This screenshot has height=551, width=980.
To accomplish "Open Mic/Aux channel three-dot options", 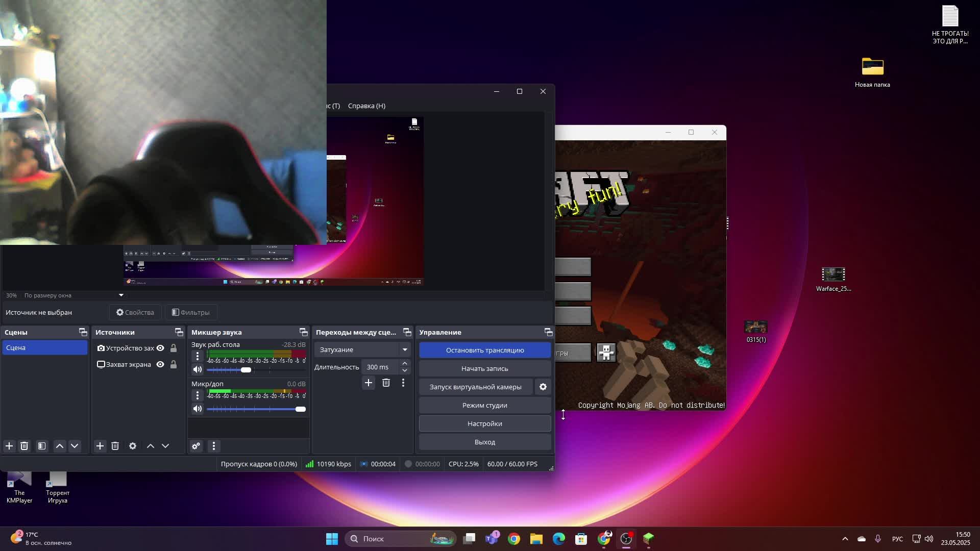I will pyautogui.click(x=198, y=395).
